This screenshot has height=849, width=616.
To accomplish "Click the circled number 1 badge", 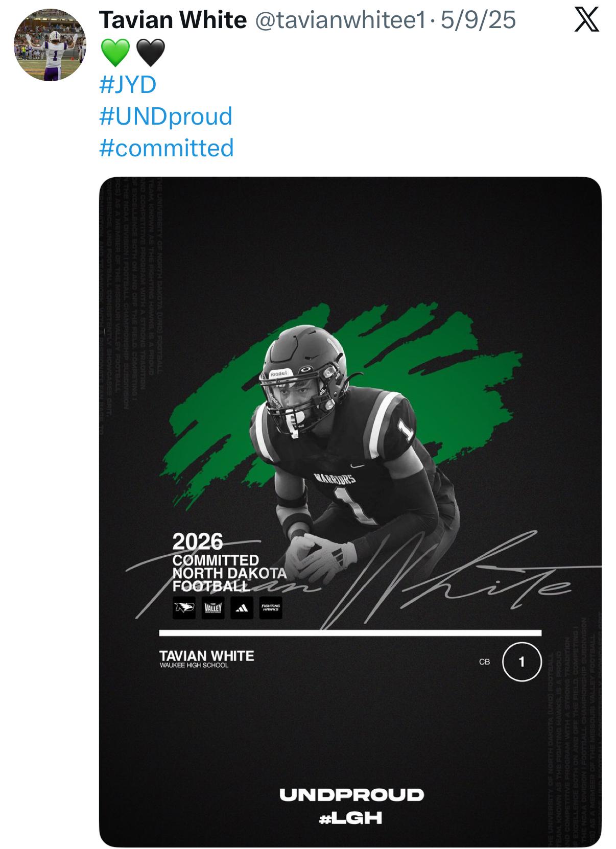I will point(522,662).
